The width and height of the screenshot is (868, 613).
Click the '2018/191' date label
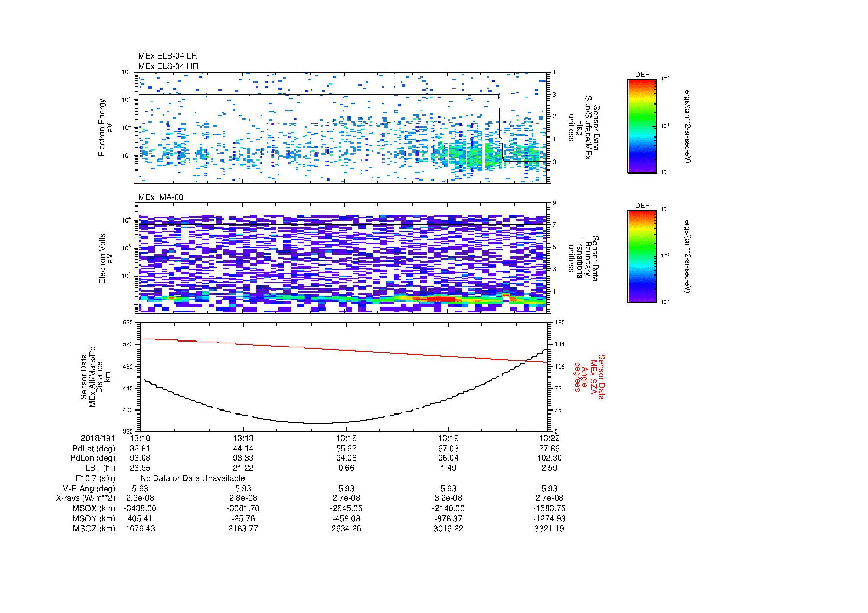[98, 438]
